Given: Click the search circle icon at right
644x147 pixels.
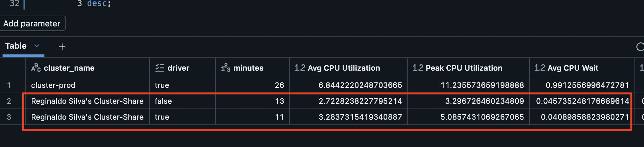Looking at the screenshot, I should coord(640,47).
